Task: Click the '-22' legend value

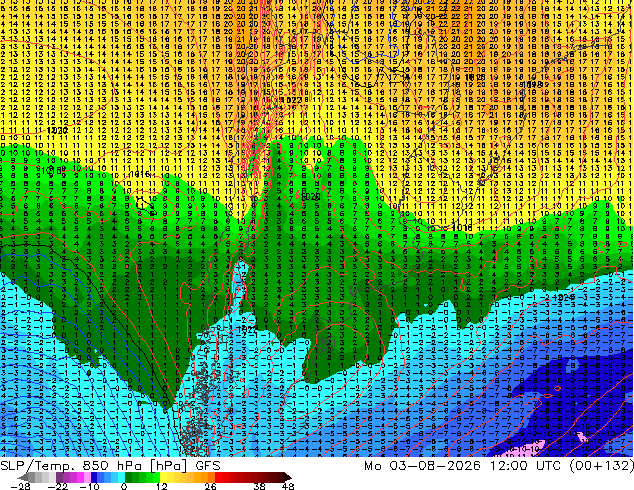Action: click(x=57, y=486)
